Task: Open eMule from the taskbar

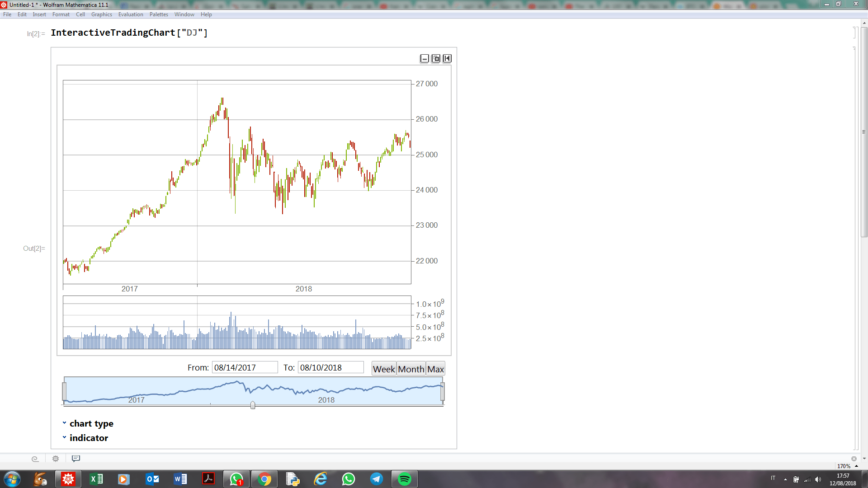Action: click(x=40, y=479)
